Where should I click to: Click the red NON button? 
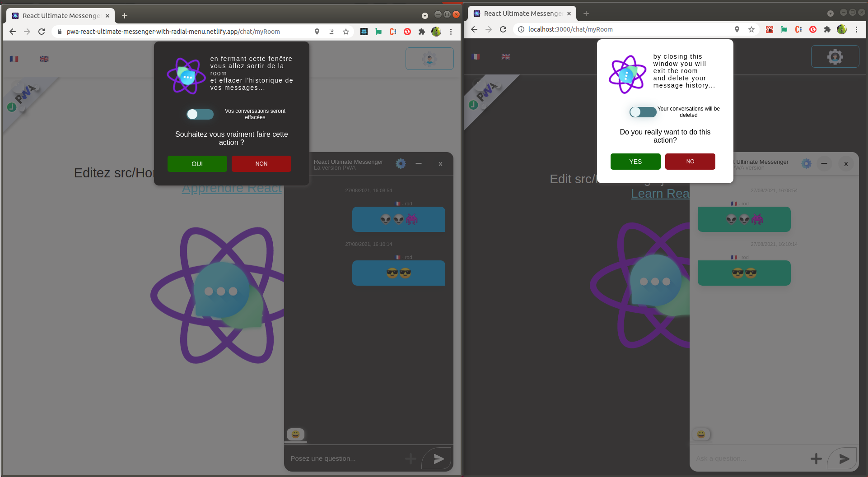coord(261,164)
